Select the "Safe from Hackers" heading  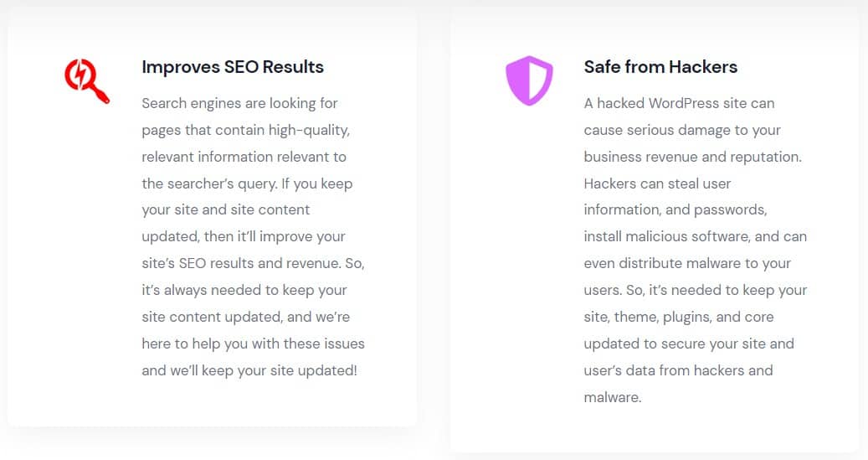660,67
